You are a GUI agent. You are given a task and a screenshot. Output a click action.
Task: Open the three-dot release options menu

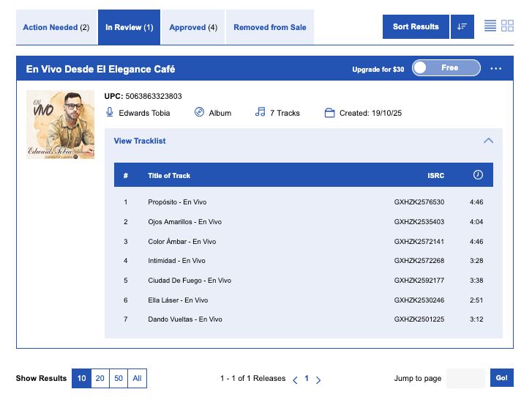[496, 69]
